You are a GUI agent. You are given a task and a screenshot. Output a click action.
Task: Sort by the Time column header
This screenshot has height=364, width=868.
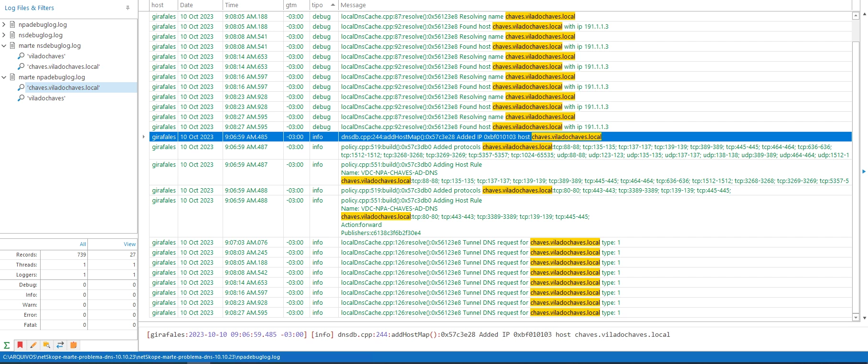[253, 5]
